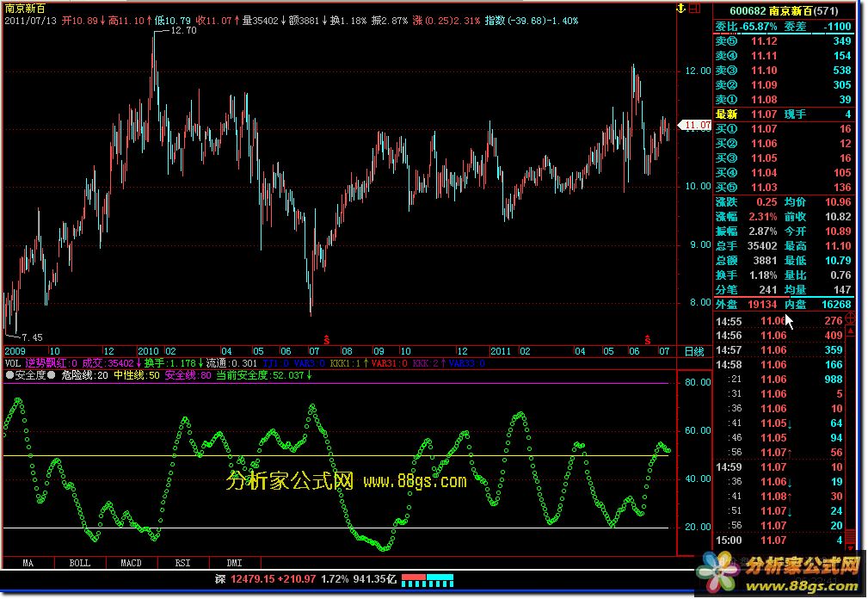The image size is (868, 599).
Task: Click the 941.35亿 turnover in status bar
Action: pos(375,579)
